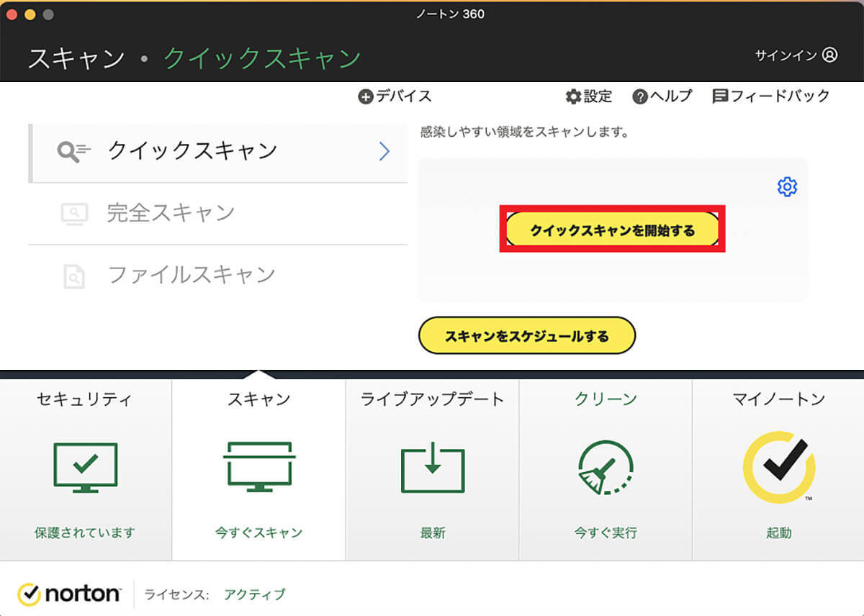Screen dimensions: 864x616
Task: Click the スキャン monitor icon
Action: 259,466
